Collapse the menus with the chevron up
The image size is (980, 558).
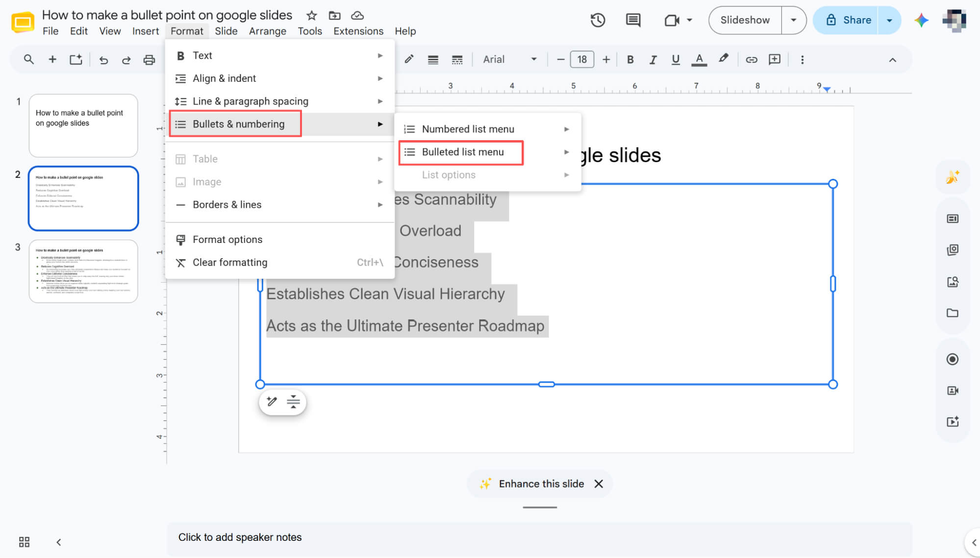(892, 60)
